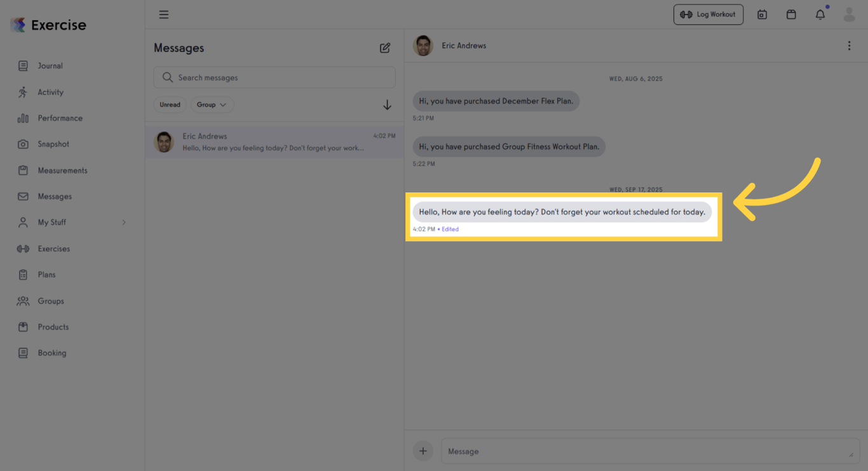Toggle message sort order with the down arrow

click(387, 104)
